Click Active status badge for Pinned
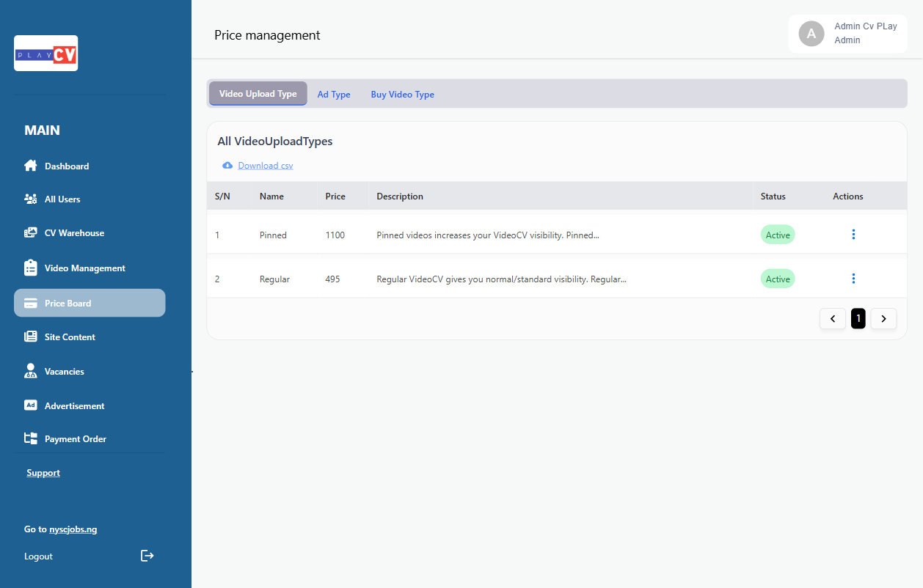923x588 pixels. (778, 235)
